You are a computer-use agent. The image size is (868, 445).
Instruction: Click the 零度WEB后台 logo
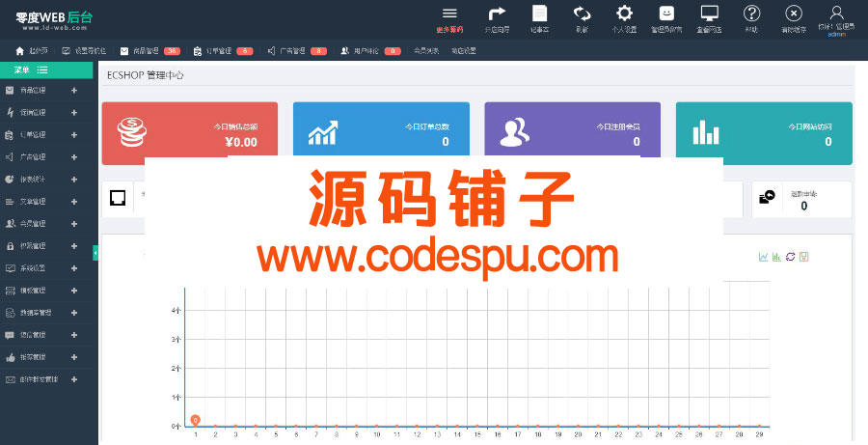point(54,20)
